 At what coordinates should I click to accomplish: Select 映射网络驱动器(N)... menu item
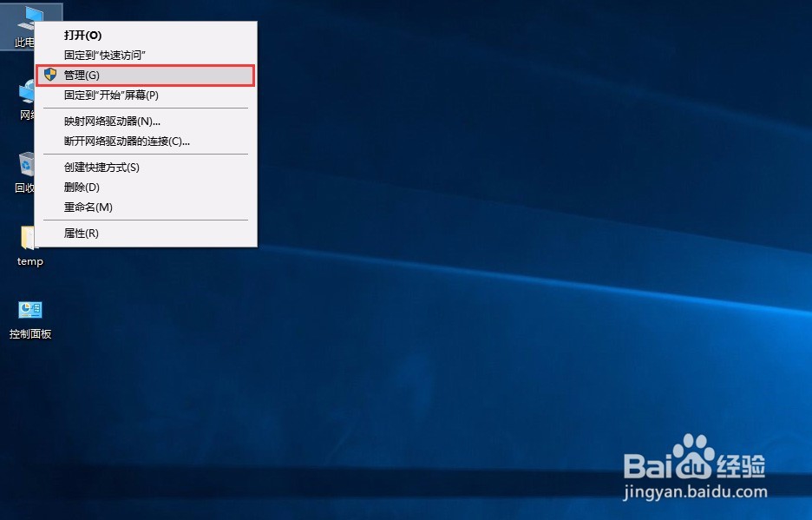click(146, 122)
